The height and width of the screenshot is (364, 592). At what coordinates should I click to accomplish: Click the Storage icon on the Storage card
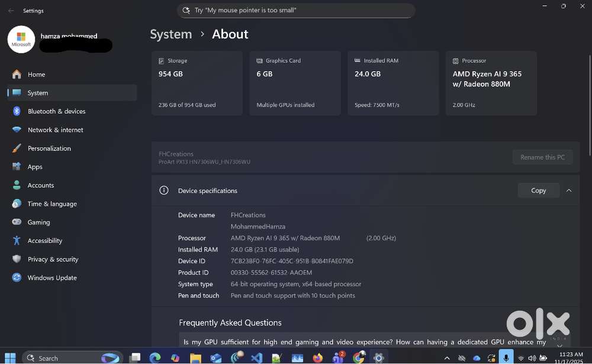[x=161, y=60]
